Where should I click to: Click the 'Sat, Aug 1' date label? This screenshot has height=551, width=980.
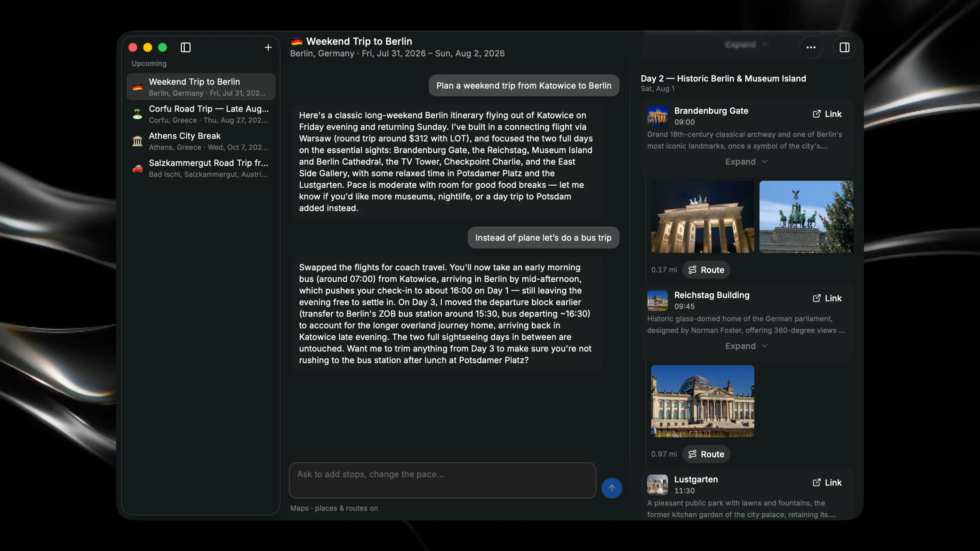click(x=658, y=88)
